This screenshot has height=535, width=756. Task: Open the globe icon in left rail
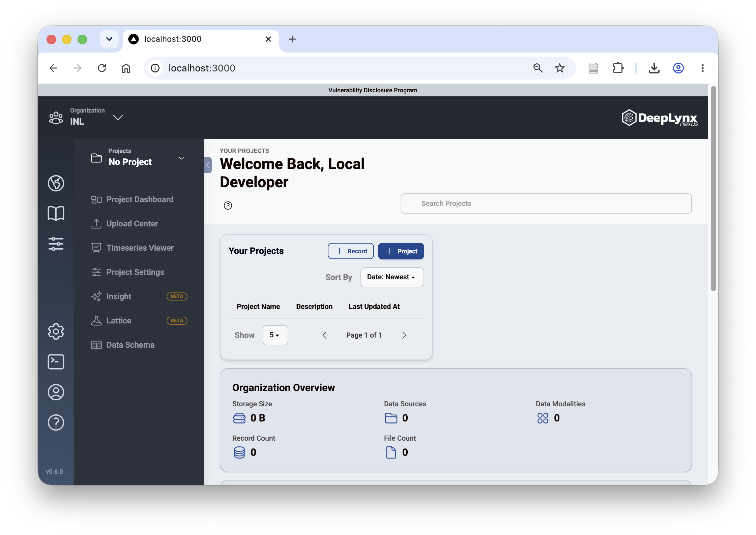pos(56,183)
